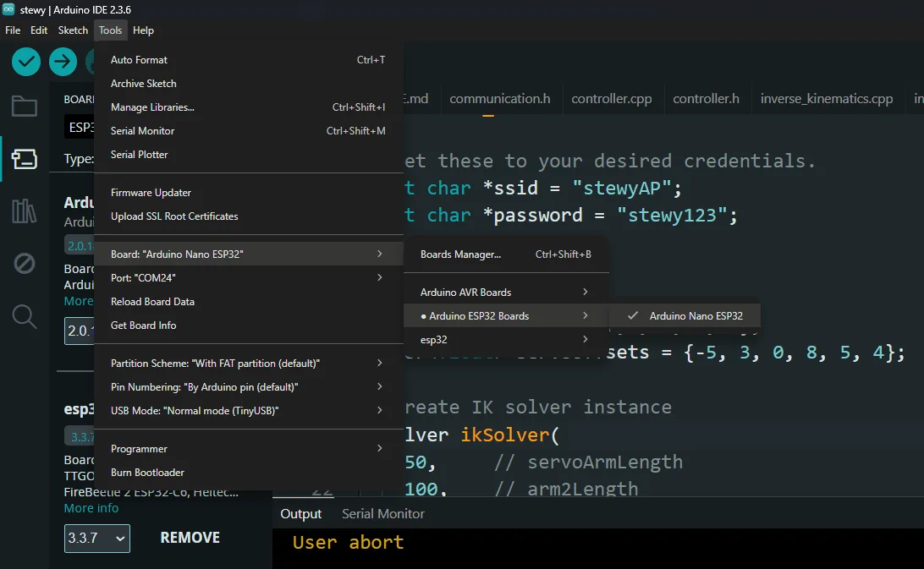
Task: Expand the Partition Scheme submenu
Action: coord(248,363)
